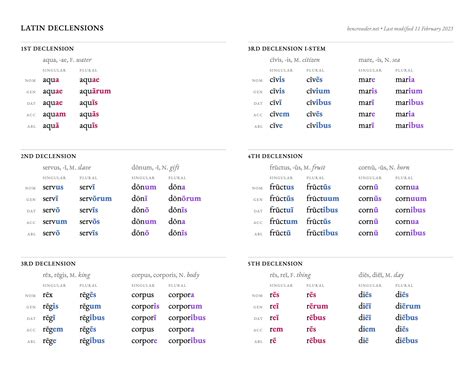This screenshot has height=366, width=474.
Task: Click the 3RD DECLENSION I-STEM heading
Action: click(287, 49)
